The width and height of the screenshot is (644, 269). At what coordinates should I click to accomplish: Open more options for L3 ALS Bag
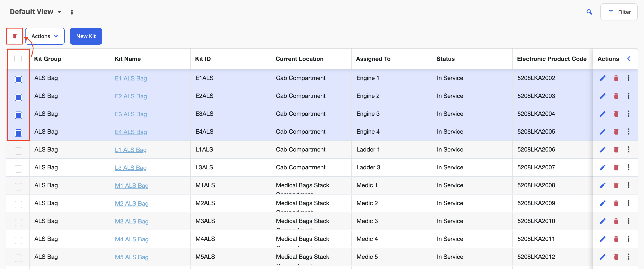628,167
